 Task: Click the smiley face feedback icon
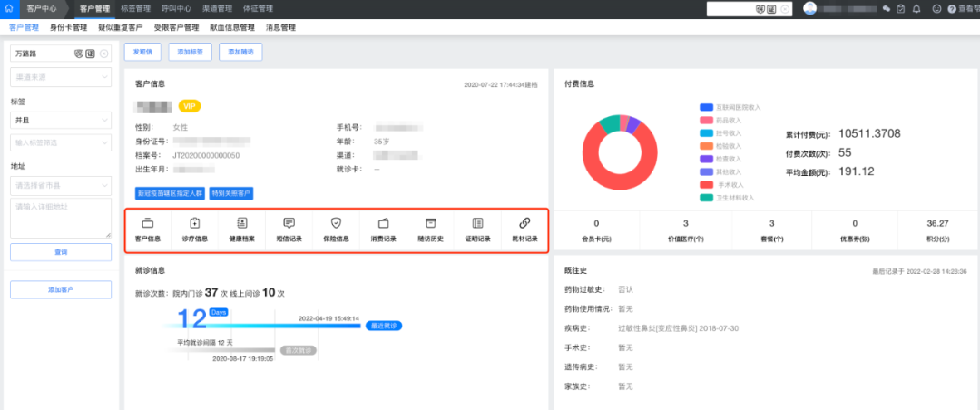tap(936, 9)
